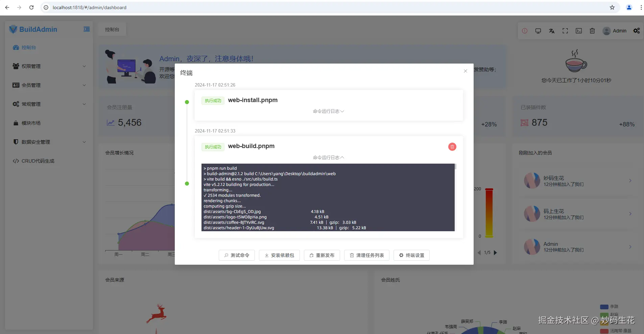Collapse 命令运行日志 under web-build.pnpm
This screenshot has width=644, height=334.
pyautogui.click(x=328, y=158)
